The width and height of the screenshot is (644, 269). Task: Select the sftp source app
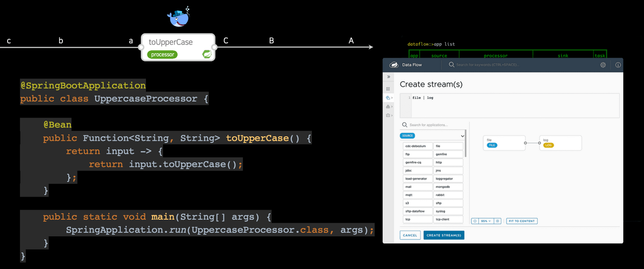pos(448,203)
